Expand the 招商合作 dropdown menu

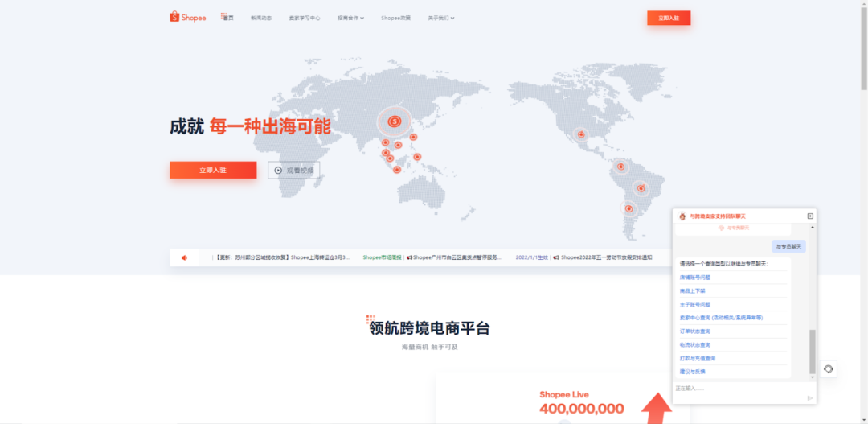pos(350,18)
